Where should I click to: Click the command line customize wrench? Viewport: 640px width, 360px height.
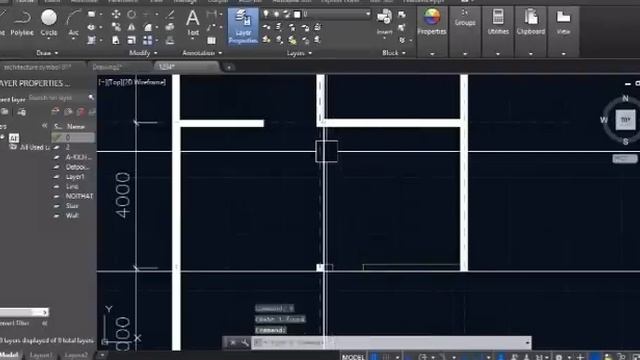pyautogui.click(x=244, y=343)
